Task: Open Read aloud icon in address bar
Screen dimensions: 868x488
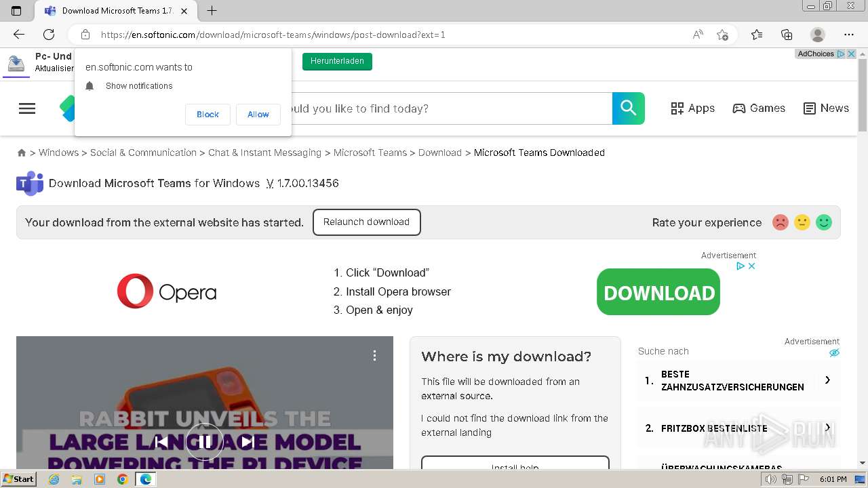Action: pos(698,35)
